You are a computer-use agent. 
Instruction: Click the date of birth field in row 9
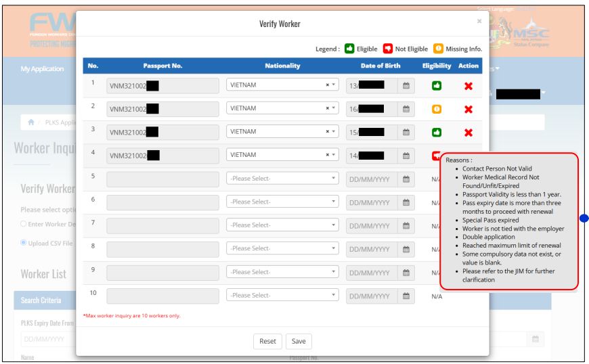click(372, 273)
